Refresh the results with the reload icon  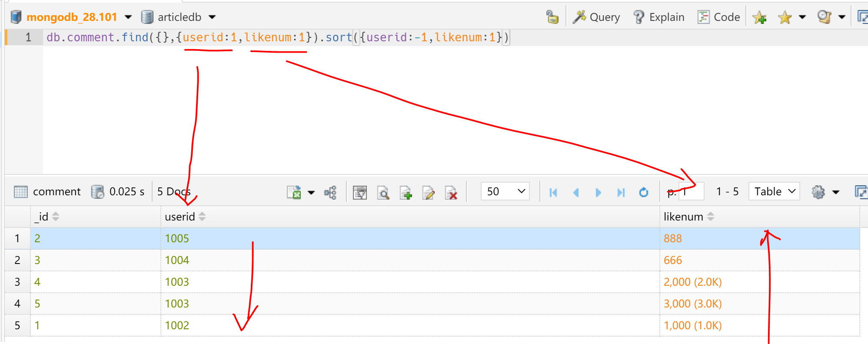click(x=643, y=192)
